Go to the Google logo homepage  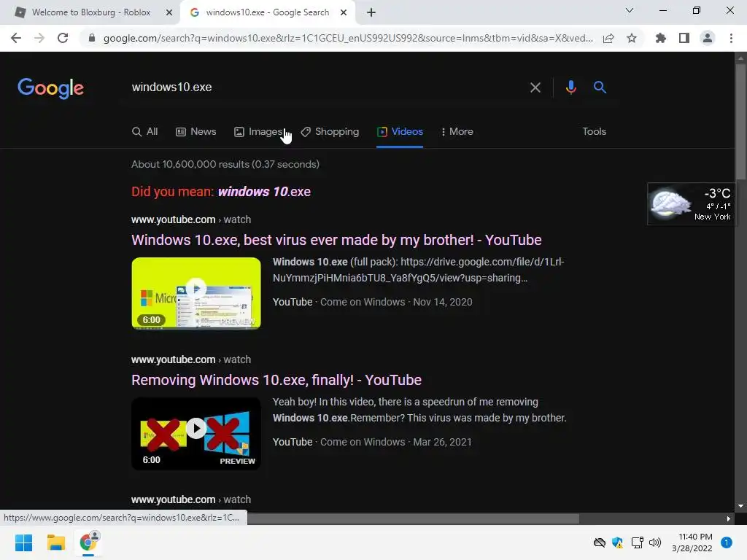click(x=50, y=88)
